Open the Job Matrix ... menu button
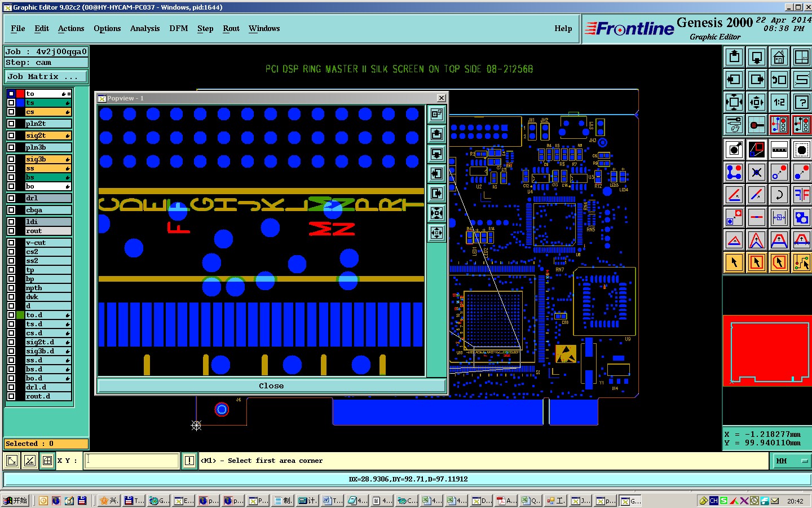812x508 pixels. coord(46,76)
